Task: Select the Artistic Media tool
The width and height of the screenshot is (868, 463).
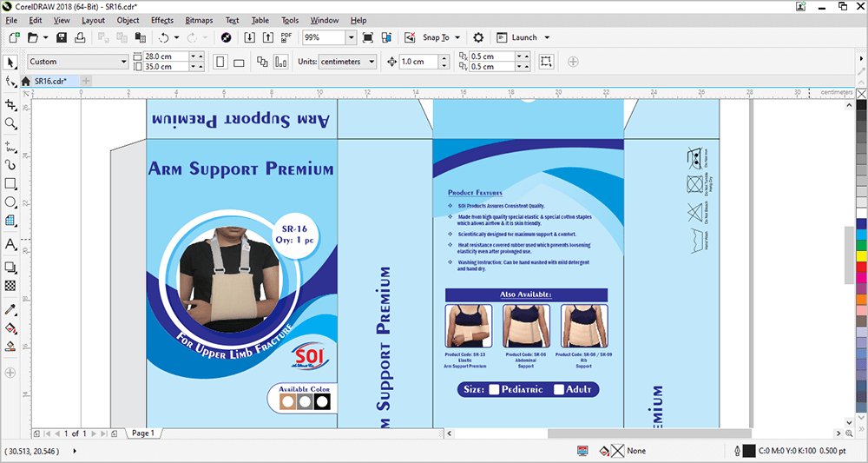Action: [10, 165]
